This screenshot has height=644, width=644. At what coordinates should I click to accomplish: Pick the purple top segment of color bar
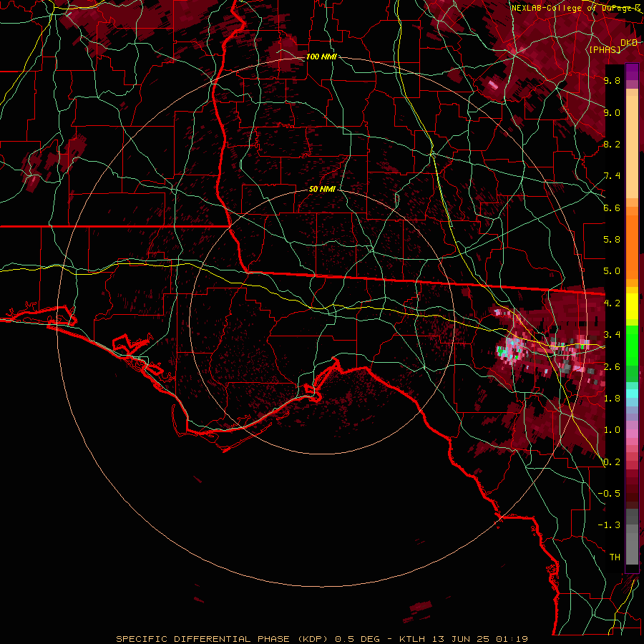click(x=632, y=72)
